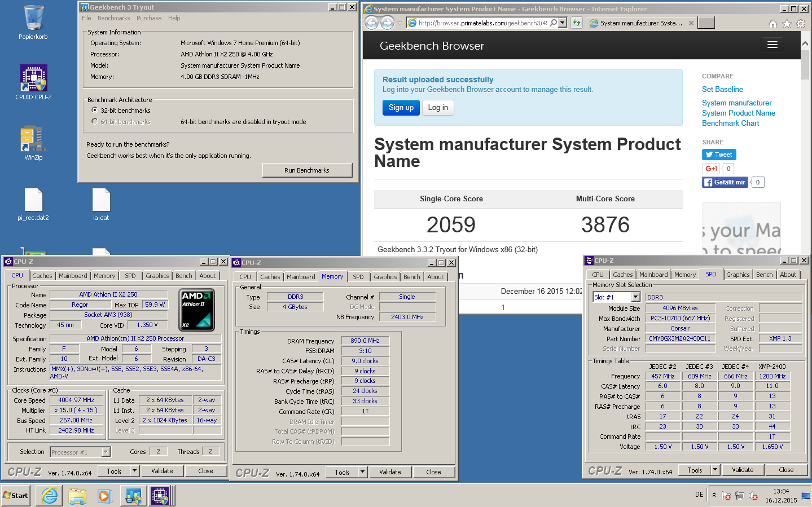Open the back-button history dropdown arrow
The image size is (812, 507).
[400, 23]
